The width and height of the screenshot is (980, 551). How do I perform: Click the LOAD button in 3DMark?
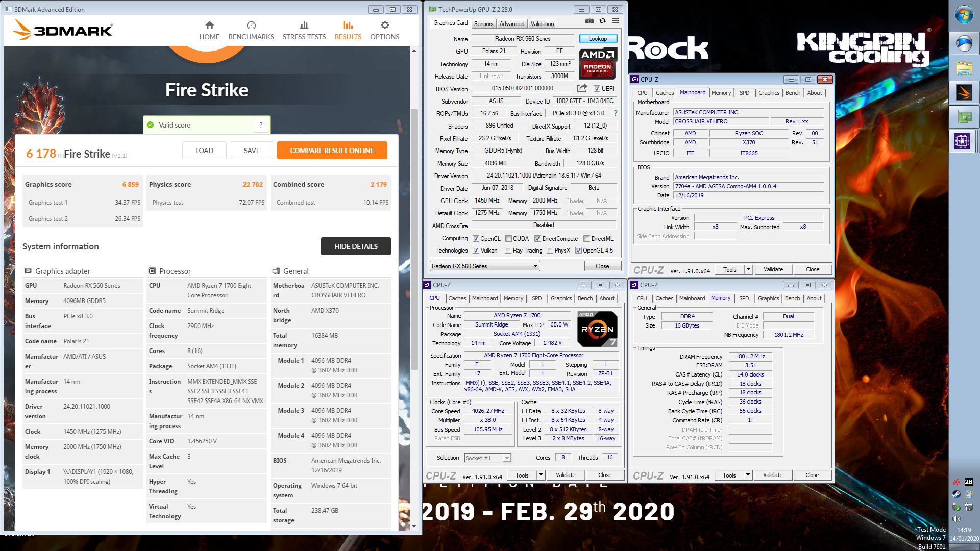pos(204,151)
